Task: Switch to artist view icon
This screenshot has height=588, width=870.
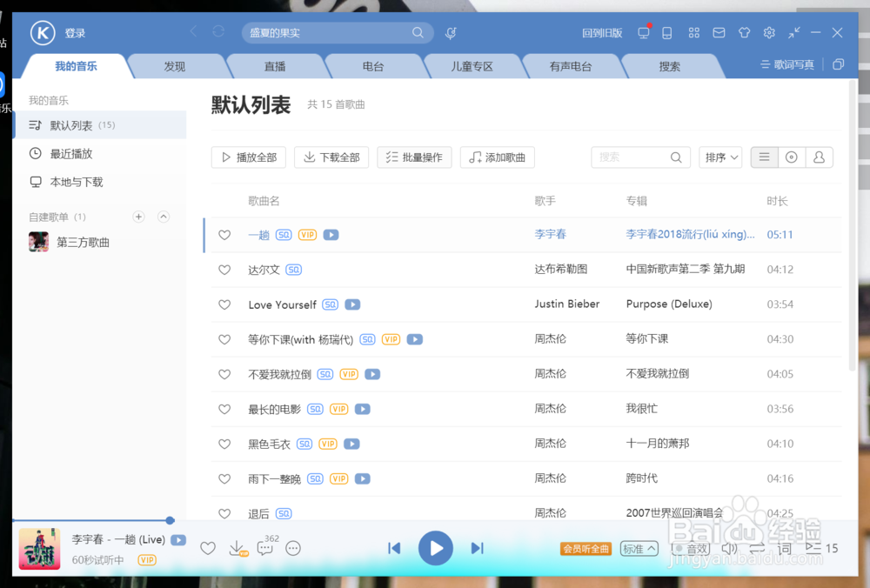Action: tap(819, 157)
